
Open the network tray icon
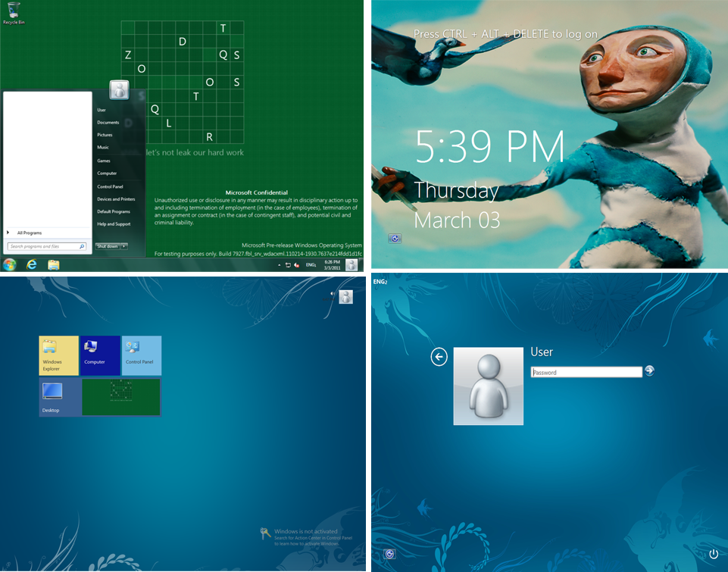coord(288,265)
